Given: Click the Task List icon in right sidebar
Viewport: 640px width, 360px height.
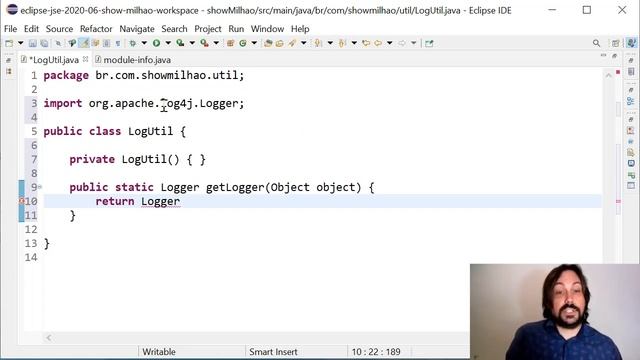Looking at the screenshot, I should point(631,72).
